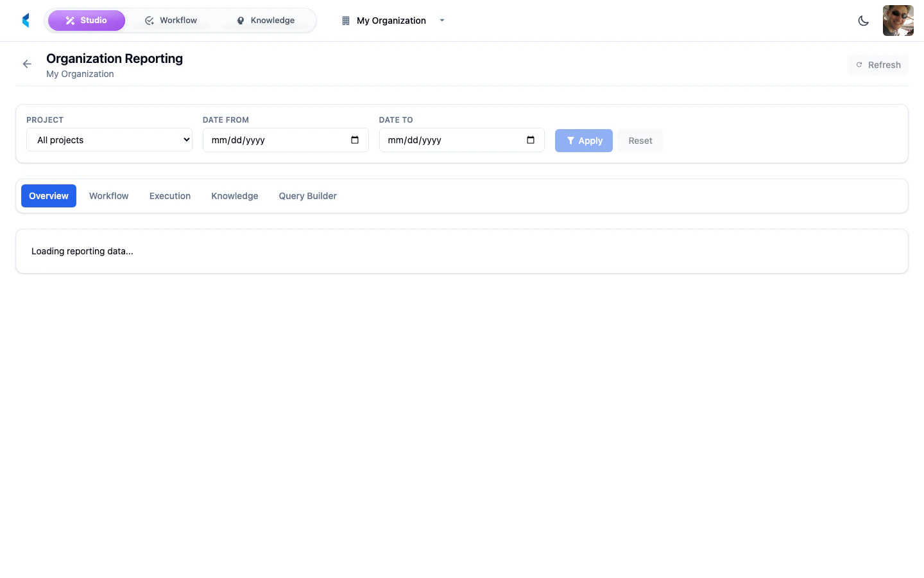Click the app logo in top-left corner
The image size is (924, 578).
25,20
